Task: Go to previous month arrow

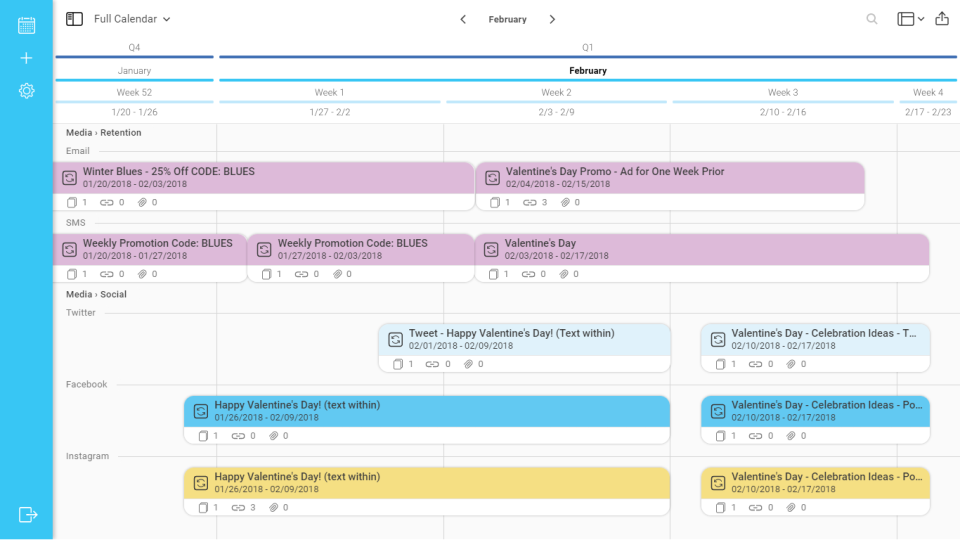Action: click(463, 20)
